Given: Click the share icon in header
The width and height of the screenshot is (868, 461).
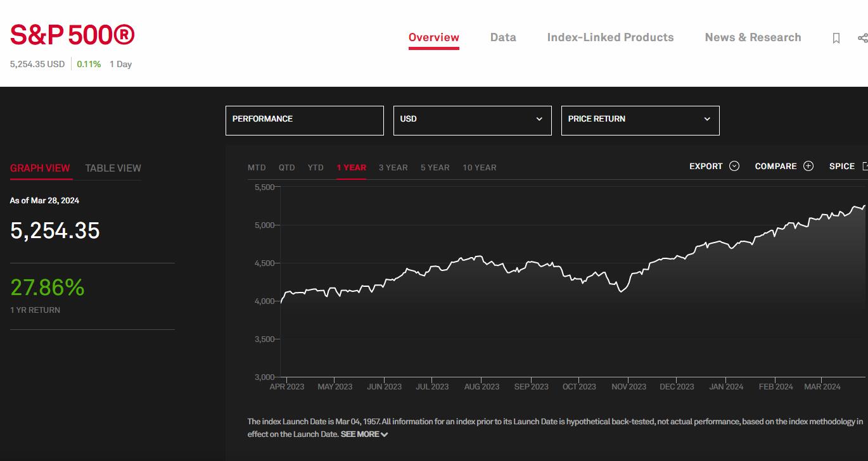Looking at the screenshot, I should [862, 38].
